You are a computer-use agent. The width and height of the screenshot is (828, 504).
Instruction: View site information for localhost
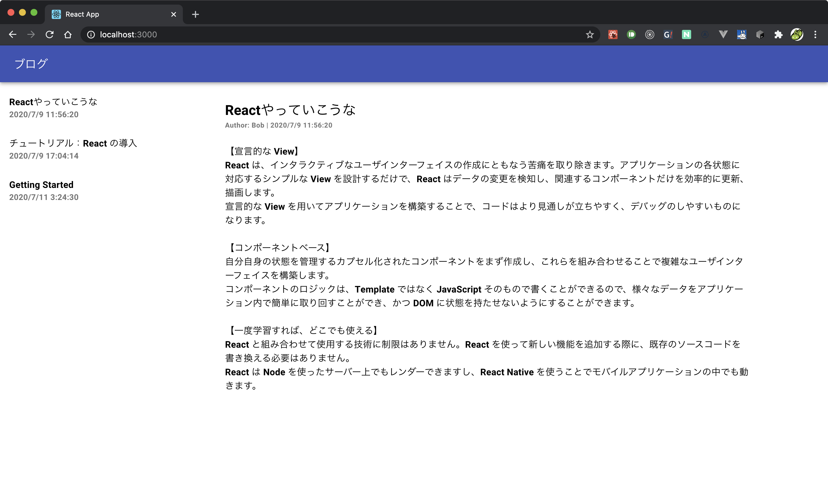click(x=91, y=34)
